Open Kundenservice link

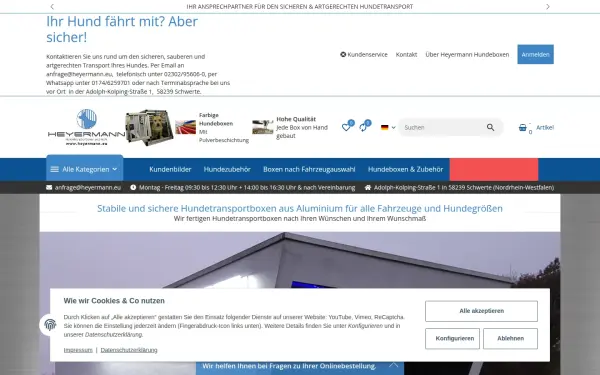[364, 54]
